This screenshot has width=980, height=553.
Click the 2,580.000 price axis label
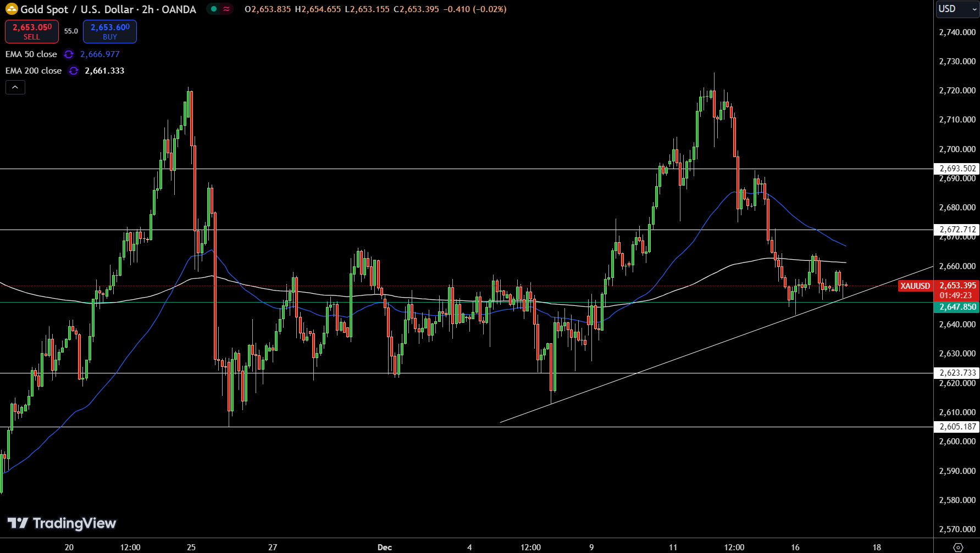click(957, 500)
